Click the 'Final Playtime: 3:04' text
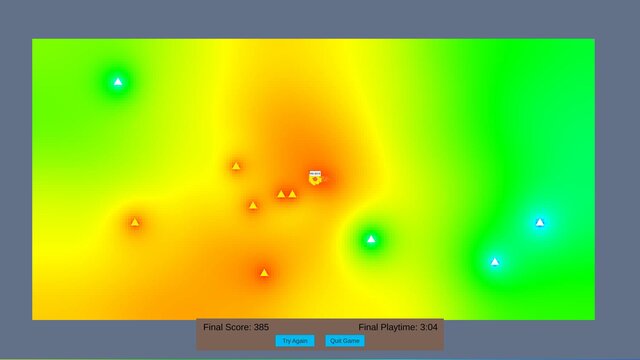 pyautogui.click(x=398, y=327)
